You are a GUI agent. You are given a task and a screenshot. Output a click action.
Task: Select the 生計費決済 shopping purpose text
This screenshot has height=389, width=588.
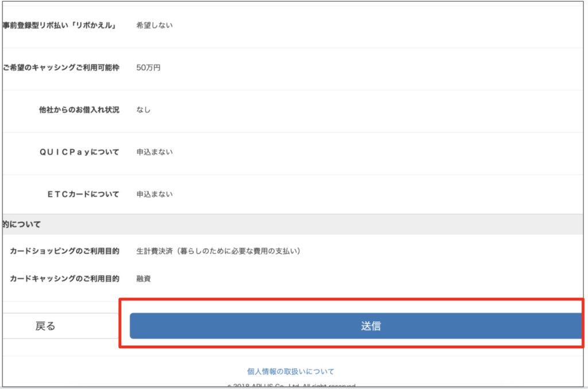point(218,251)
